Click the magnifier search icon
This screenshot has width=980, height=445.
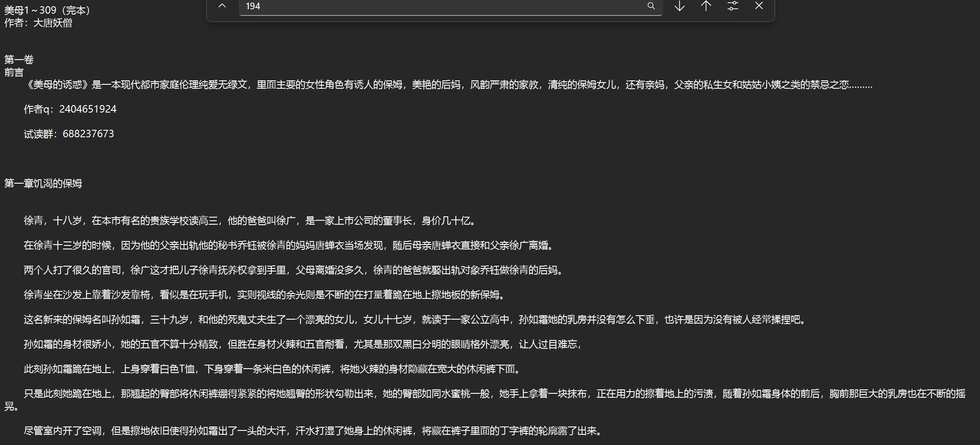[651, 6]
